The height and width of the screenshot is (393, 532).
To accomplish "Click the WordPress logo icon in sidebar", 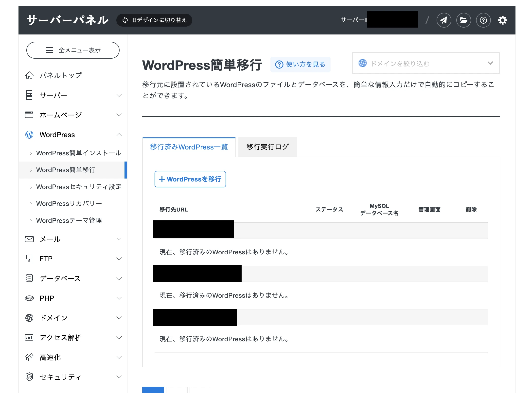I will (x=29, y=135).
